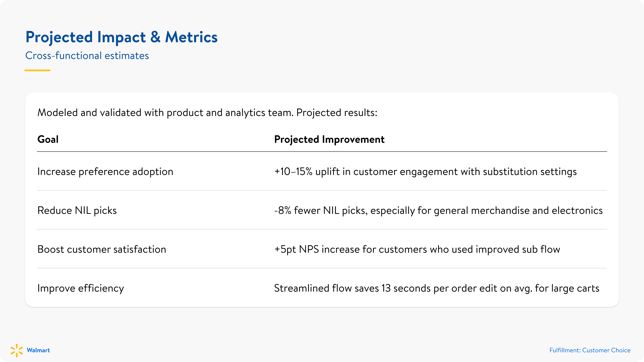Image resolution: width=644 pixels, height=362 pixels.
Task: Select the Goal column header
Action: click(48, 139)
